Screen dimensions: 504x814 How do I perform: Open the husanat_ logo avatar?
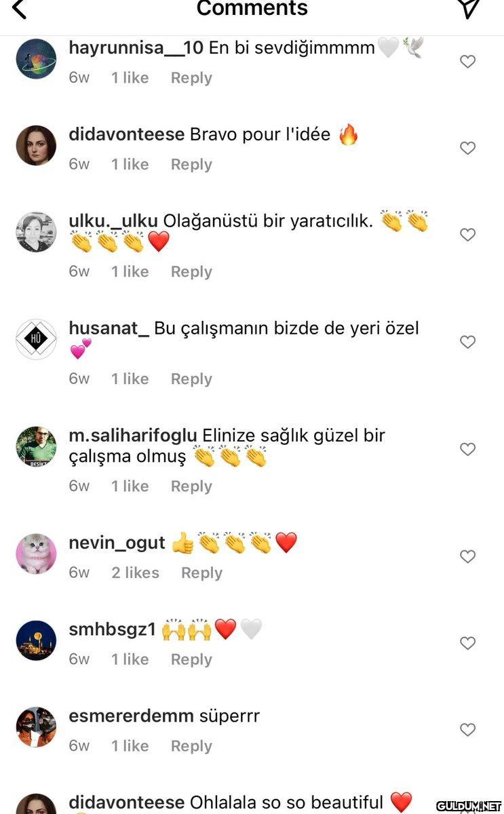coord(36,339)
